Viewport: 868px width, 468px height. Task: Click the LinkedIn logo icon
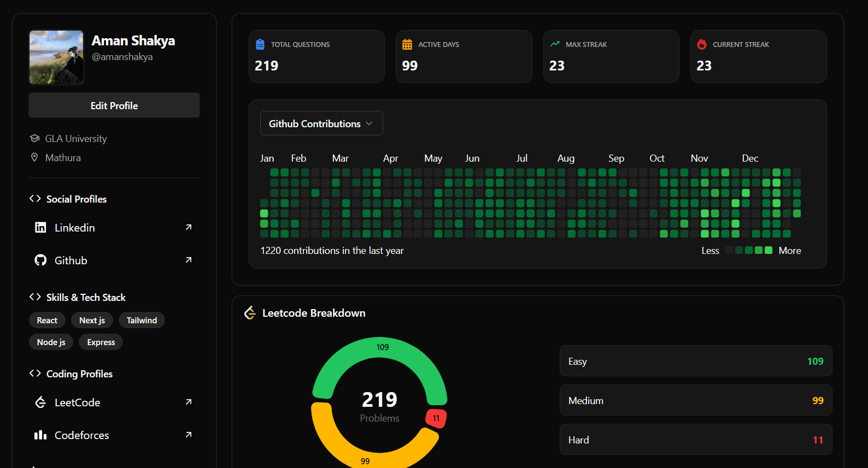coord(40,228)
